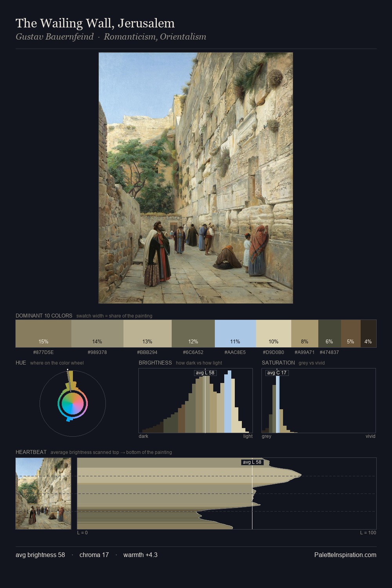The image size is (392, 588).
Task: Select the 10% cream swatch
Action: tap(274, 334)
